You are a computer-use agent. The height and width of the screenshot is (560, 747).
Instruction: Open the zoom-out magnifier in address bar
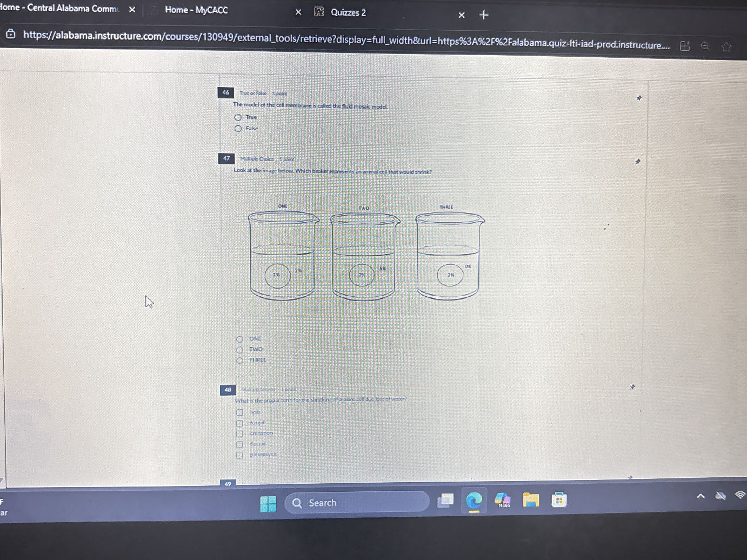pos(705,46)
